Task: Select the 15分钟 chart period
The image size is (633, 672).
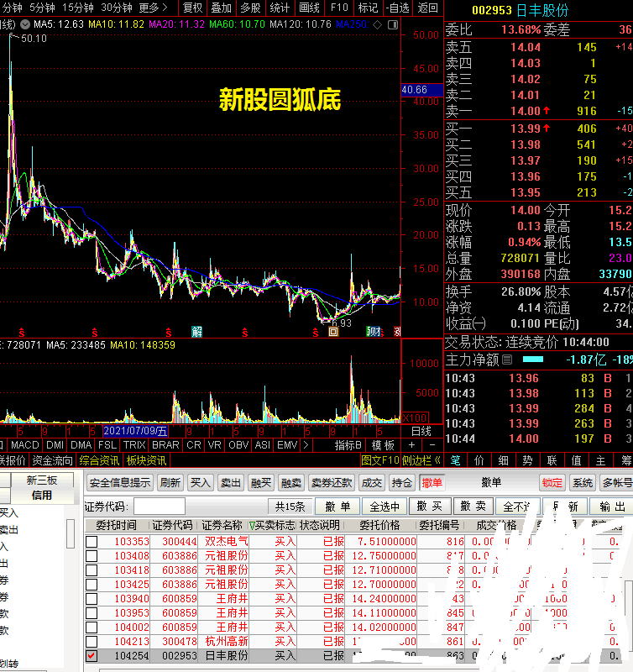Action: click(x=77, y=8)
